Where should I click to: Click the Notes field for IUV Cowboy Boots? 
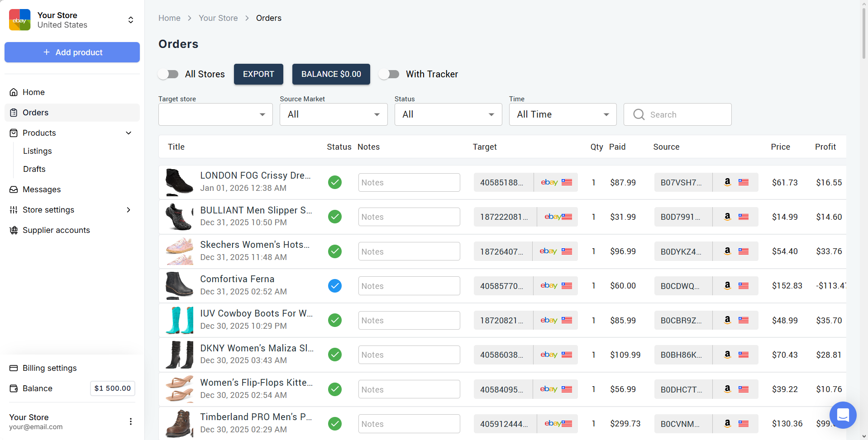coord(409,321)
